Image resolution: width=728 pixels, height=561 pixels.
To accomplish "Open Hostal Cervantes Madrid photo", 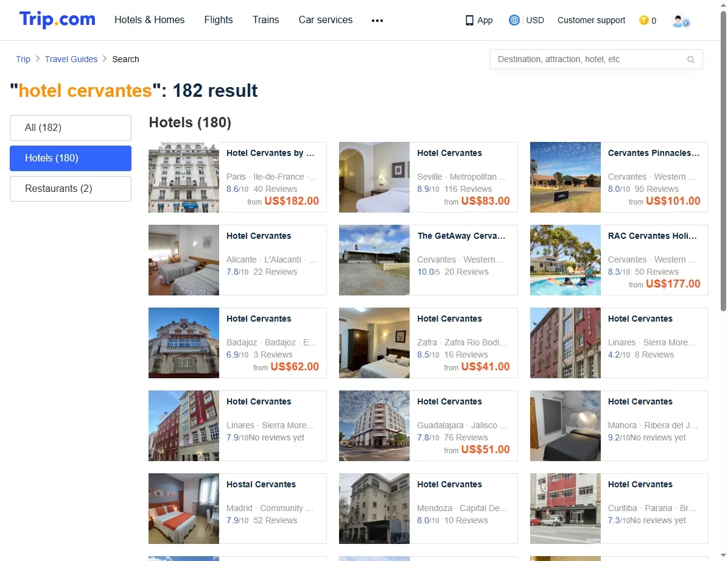I will coord(184,509).
